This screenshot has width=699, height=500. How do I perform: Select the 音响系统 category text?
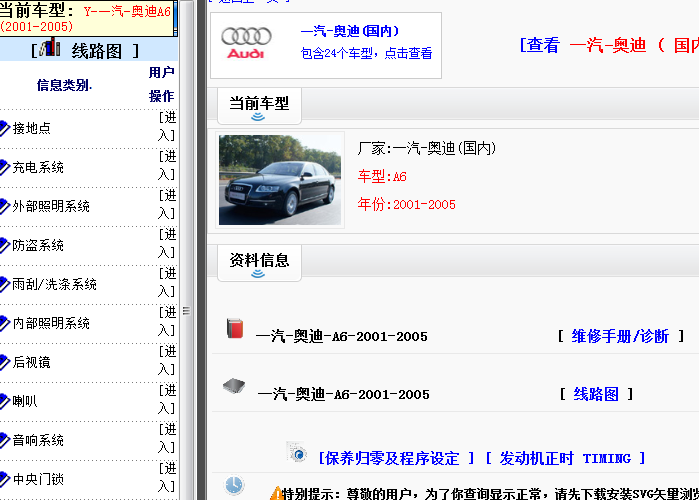pyautogui.click(x=38, y=440)
